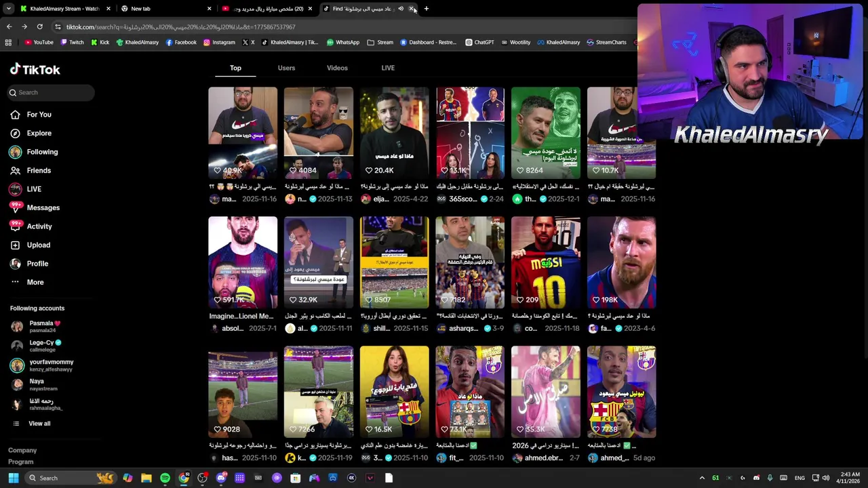Open the Stream bookmarks folder
868x488 pixels.
[380, 42]
